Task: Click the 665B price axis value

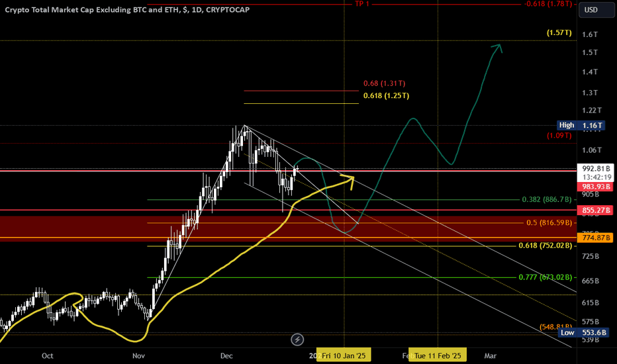Action: [591, 281]
